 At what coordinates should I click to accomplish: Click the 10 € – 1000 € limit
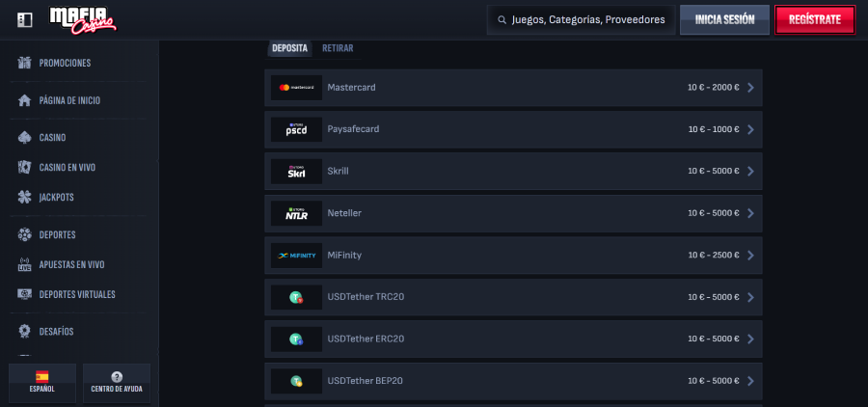point(714,129)
